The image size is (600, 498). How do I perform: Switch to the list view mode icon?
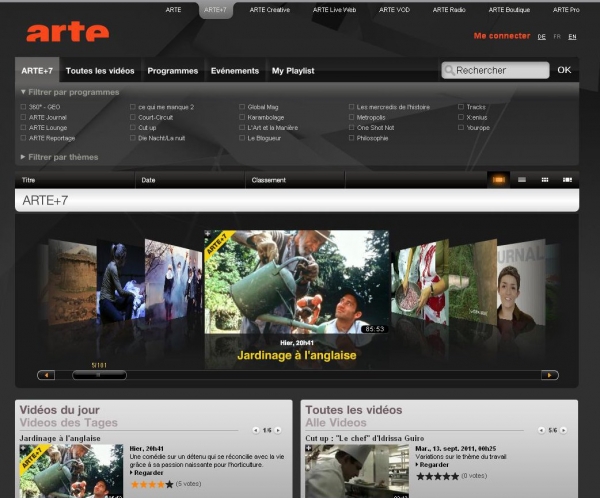point(522,180)
